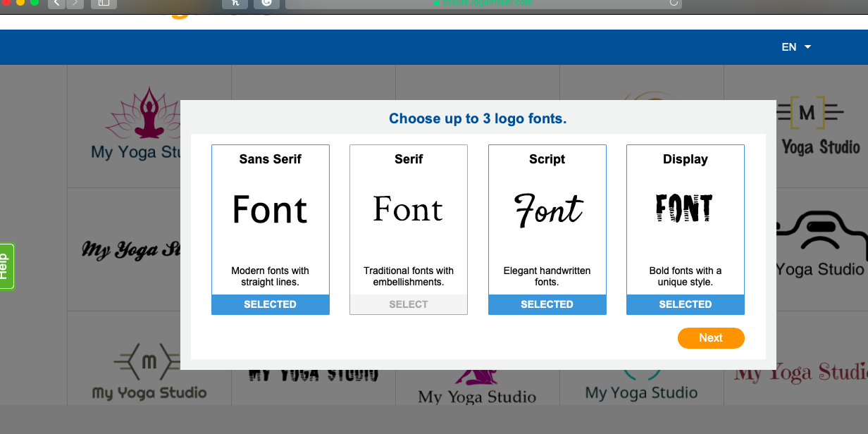This screenshot has width=868, height=434.
Task: Click the 'Serif' card title
Action: (x=409, y=159)
